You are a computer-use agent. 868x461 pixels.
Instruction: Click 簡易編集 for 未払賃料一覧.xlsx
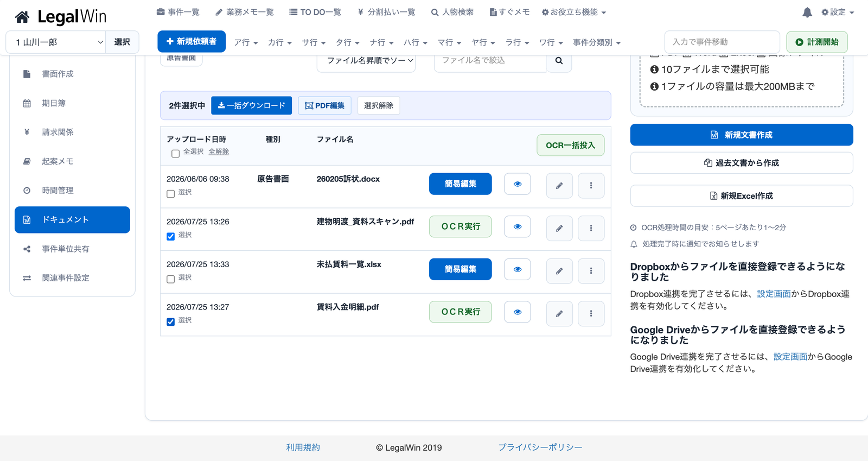(x=461, y=269)
